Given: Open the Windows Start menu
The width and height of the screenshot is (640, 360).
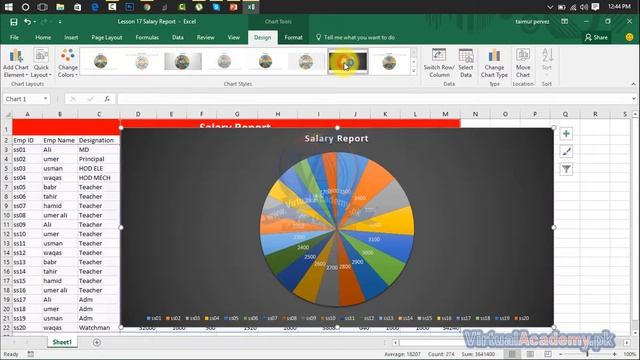Looking at the screenshot, I should [8, 7].
